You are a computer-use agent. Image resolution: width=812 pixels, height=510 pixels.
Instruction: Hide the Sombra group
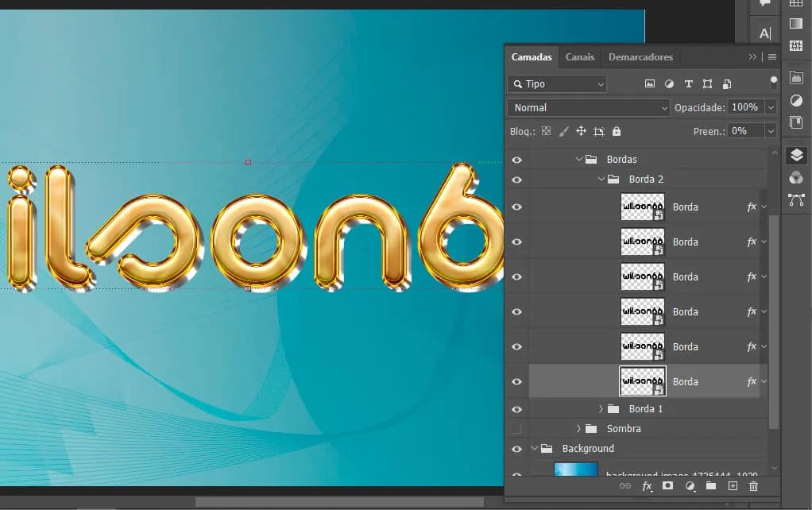coord(517,428)
